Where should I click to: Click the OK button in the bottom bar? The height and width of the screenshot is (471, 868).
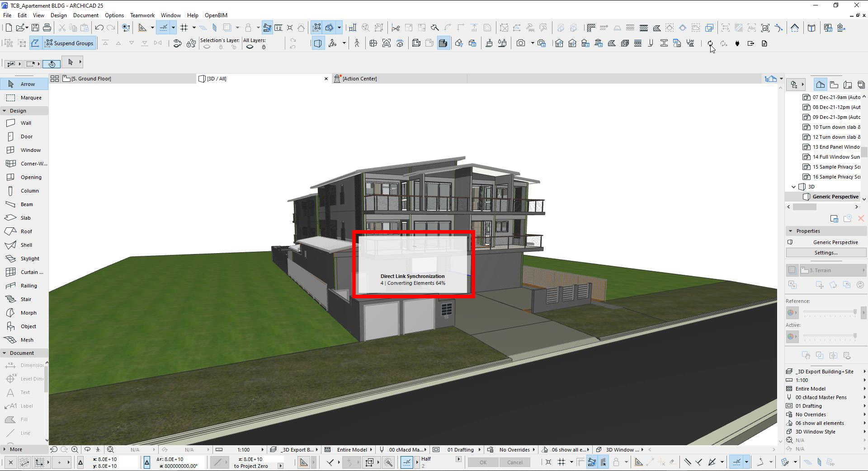[x=483, y=462]
